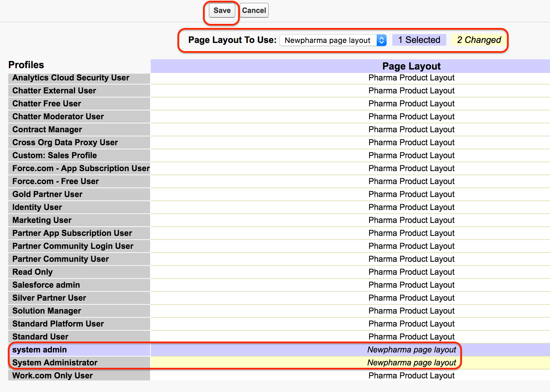
Task: Select the Page Layout column header
Action: click(411, 66)
